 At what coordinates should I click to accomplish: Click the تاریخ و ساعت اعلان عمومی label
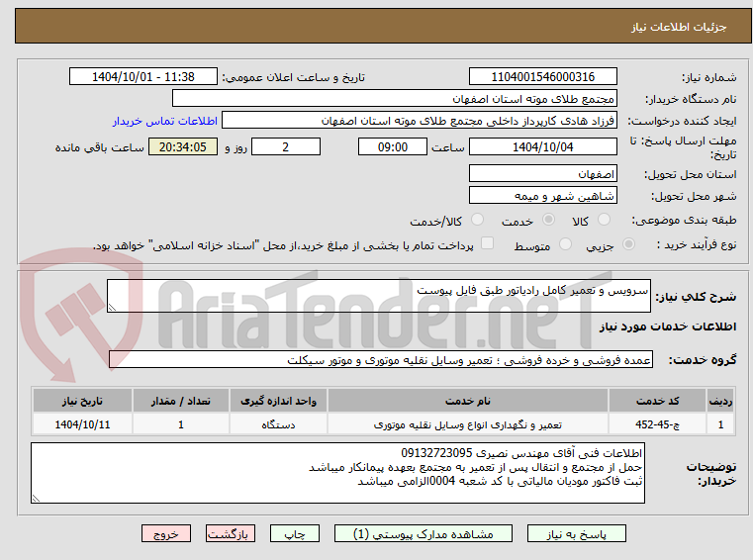(x=293, y=77)
